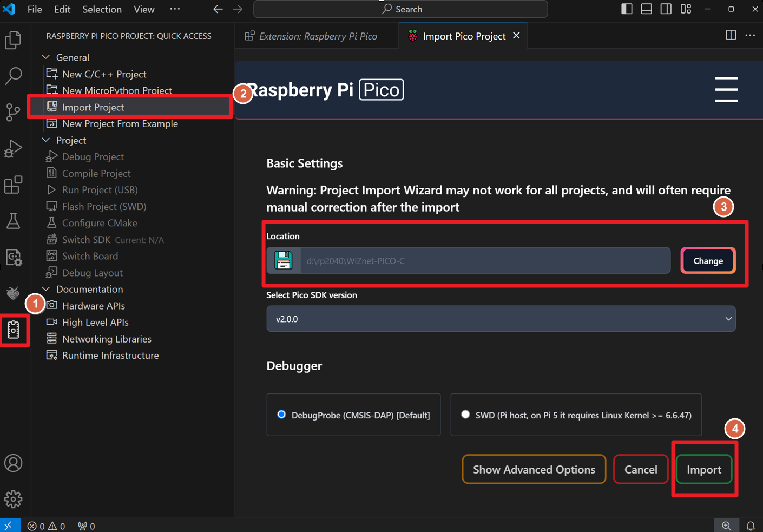This screenshot has height=532, width=763.
Task: Open the Edit menu
Action: pos(62,9)
